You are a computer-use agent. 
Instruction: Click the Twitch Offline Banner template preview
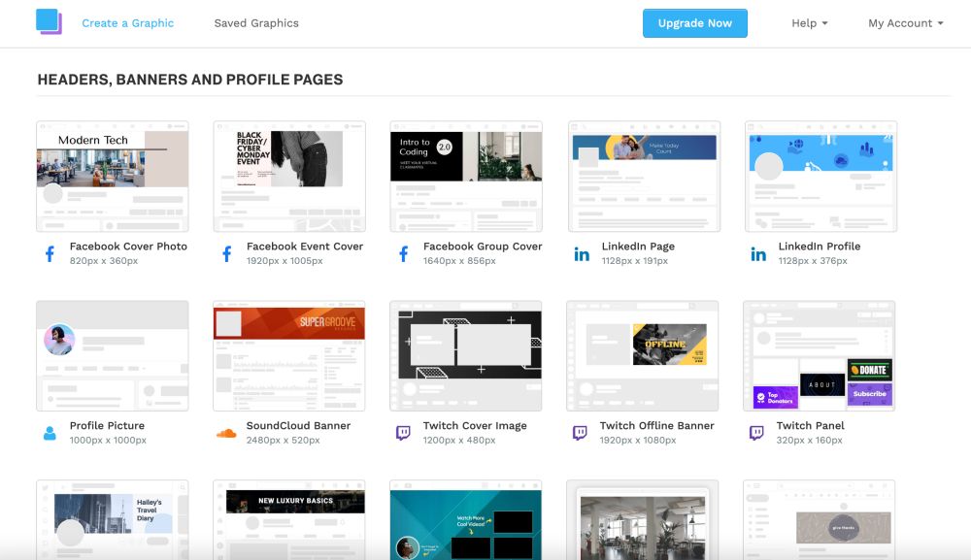pyautogui.click(x=642, y=352)
